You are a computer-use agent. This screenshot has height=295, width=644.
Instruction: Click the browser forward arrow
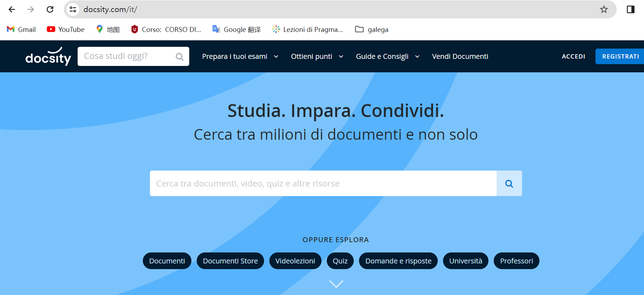coord(31,10)
